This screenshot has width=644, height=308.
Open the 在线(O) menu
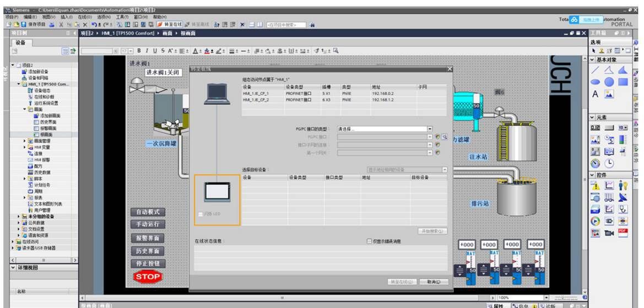coord(84,17)
